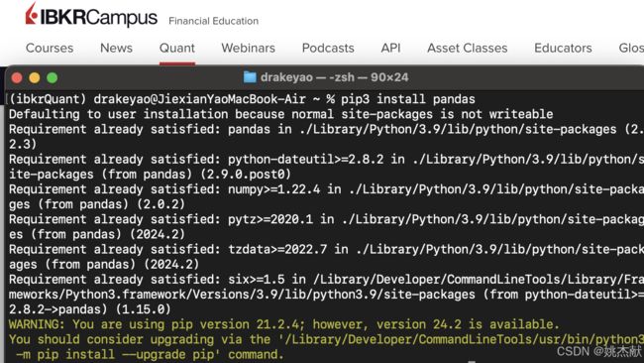This screenshot has width=644, height=363.
Task: Click the folder icon in terminal title
Action: coord(250,77)
